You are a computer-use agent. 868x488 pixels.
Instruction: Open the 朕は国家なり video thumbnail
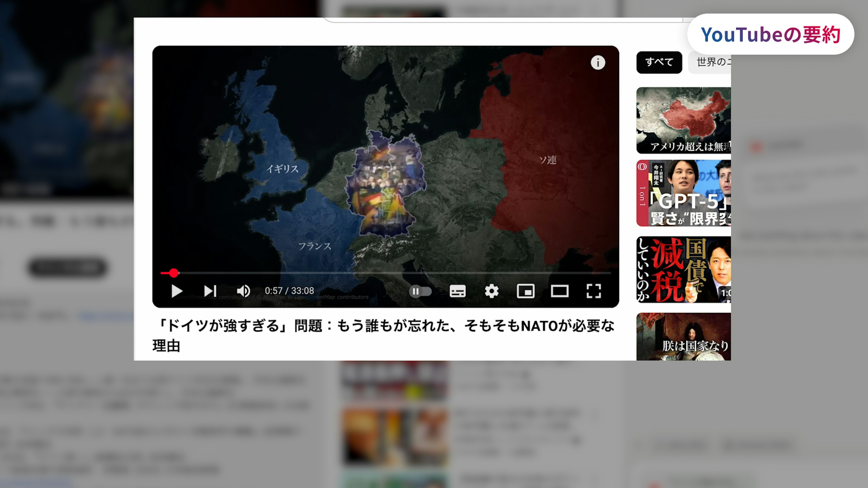(683, 337)
